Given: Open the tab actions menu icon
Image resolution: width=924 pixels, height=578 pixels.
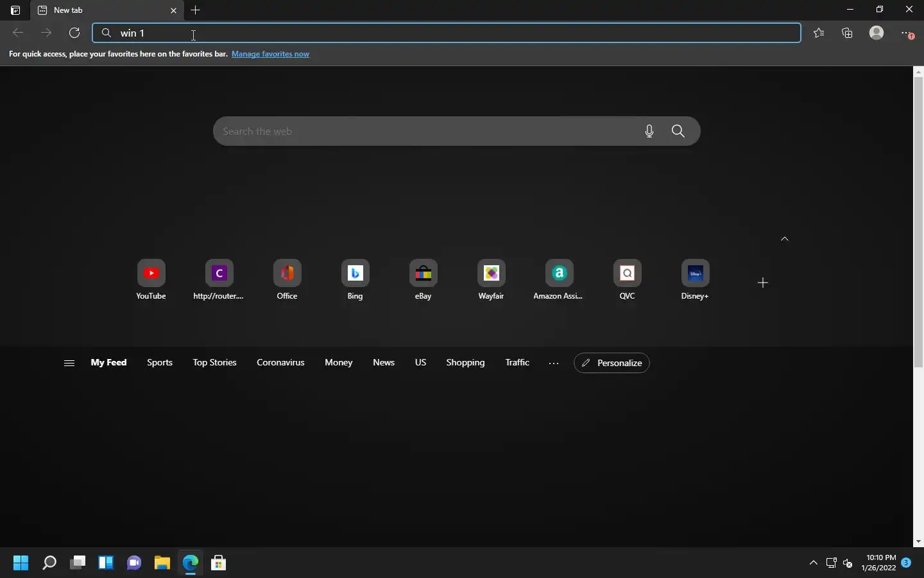Looking at the screenshot, I should pyautogui.click(x=15, y=10).
